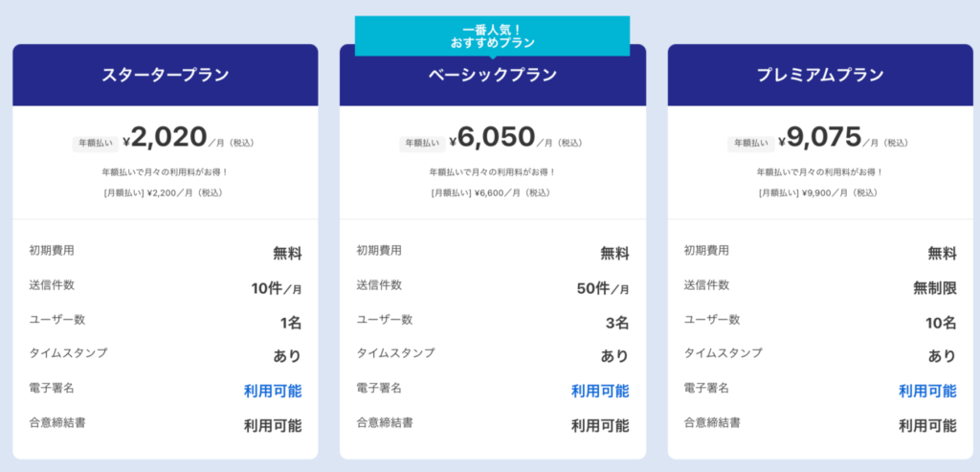Viewport: 980px width, 472px height.
Task: Click the 無制限 送信件数 value in the Premium plan
Action: pos(935,288)
